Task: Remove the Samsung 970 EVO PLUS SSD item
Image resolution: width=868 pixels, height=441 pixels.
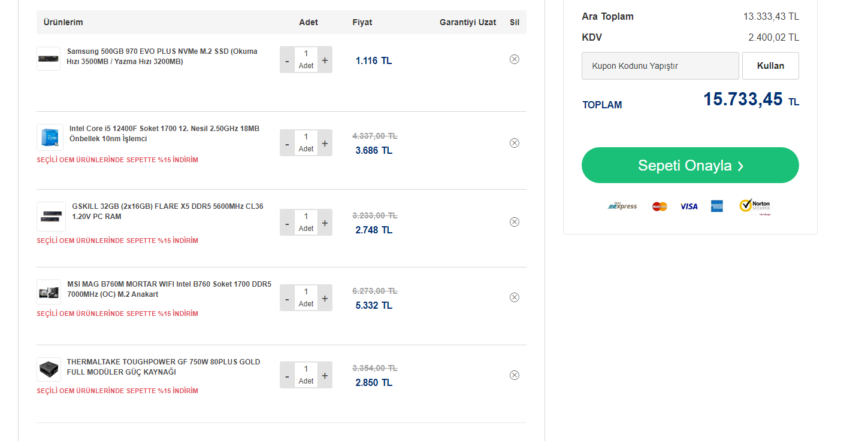Action: [514, 59]
